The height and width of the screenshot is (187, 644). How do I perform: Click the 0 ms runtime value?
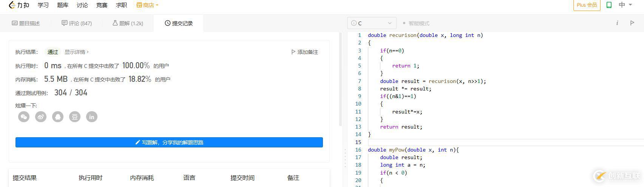(53, 66)
